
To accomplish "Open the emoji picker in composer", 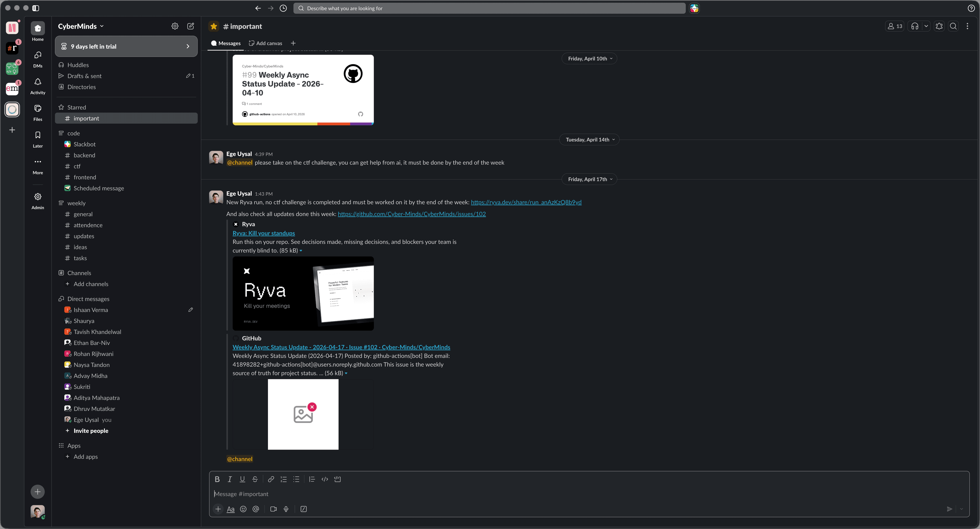I will 243,509.
